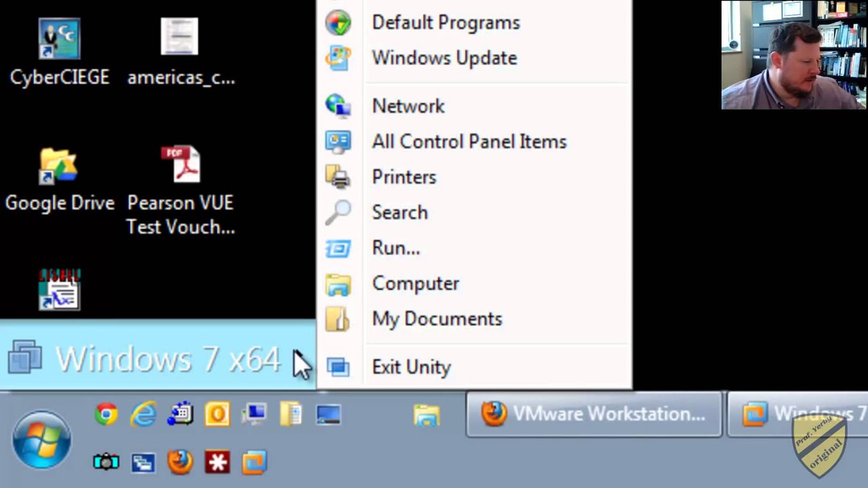
Task: Click the blue screen display quick launch icon
Action: 328,413
